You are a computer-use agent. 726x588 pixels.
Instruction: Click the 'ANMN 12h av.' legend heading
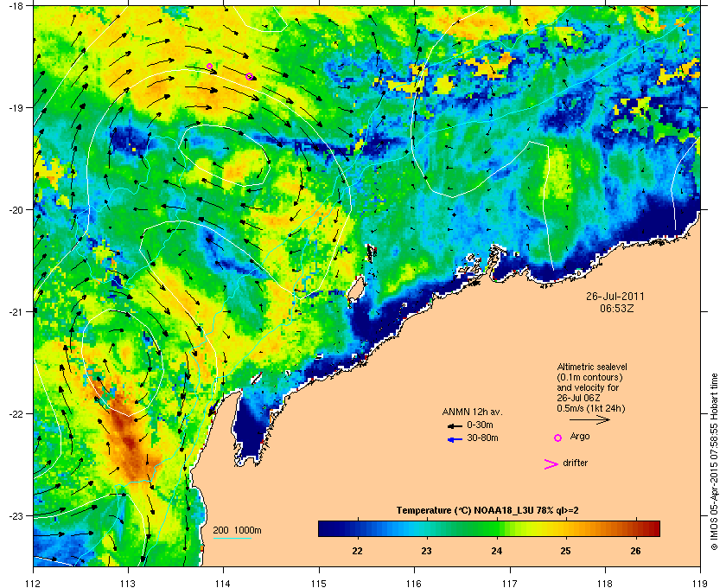[472, 412]
